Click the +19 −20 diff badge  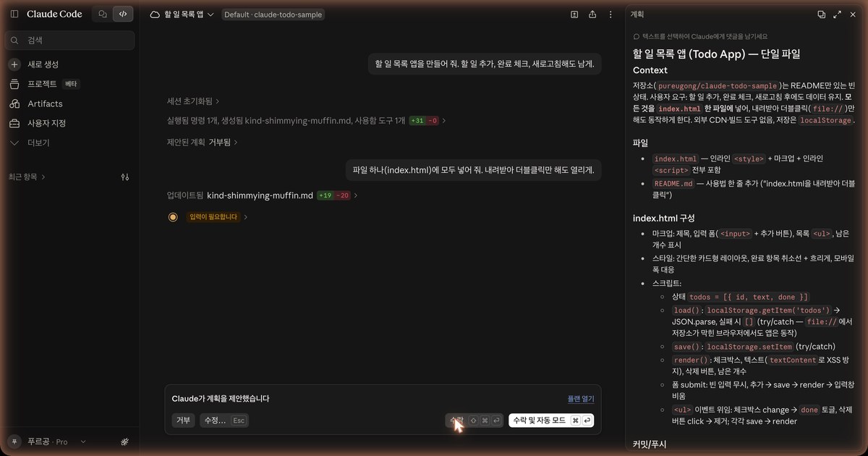(333, 195)
